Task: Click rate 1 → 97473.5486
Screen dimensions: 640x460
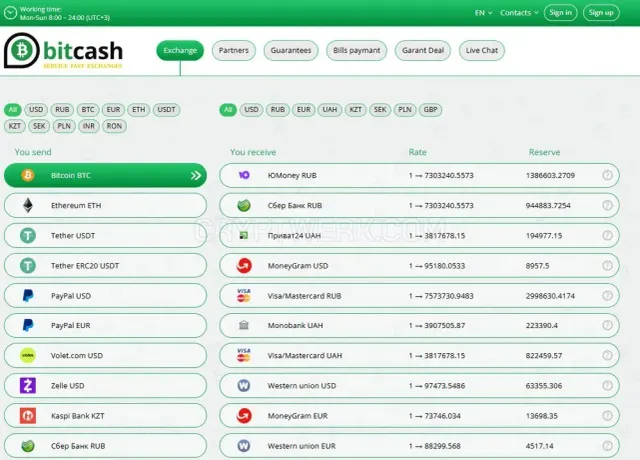Action: click(x=437, y=386)
